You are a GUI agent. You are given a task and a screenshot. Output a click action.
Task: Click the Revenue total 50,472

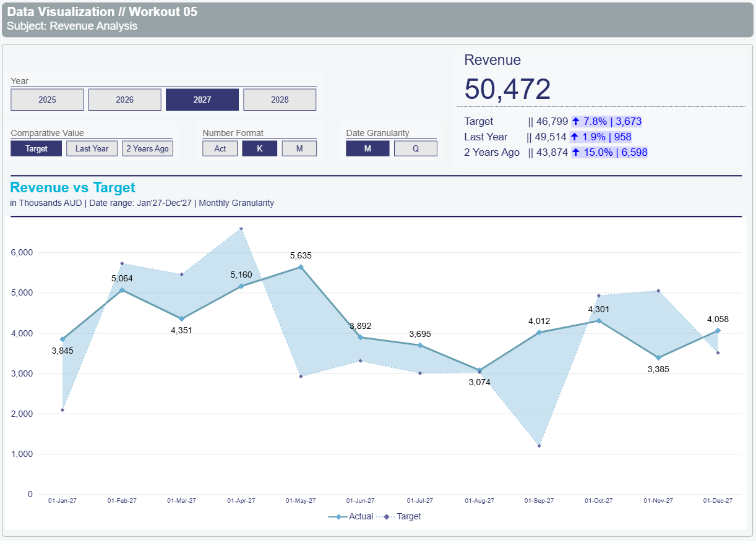507,89
